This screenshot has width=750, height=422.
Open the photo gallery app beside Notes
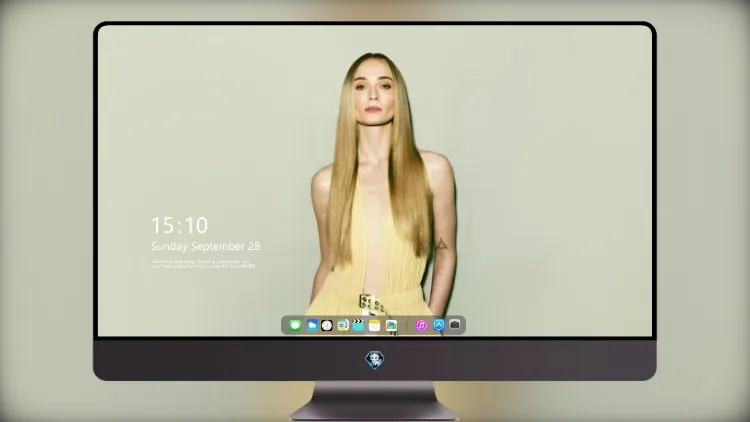[x=391, y=325]
